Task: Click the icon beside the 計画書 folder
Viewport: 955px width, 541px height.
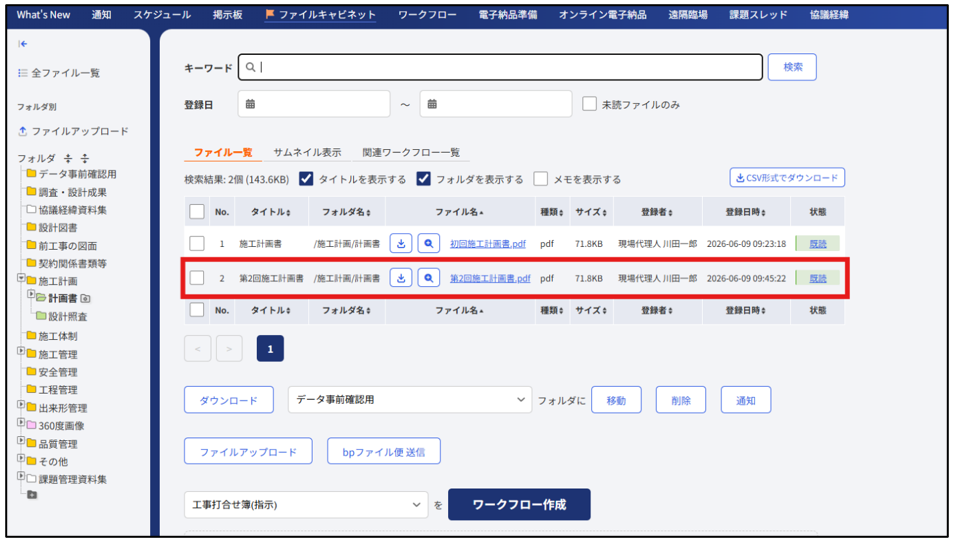Action: coord(85,299)
